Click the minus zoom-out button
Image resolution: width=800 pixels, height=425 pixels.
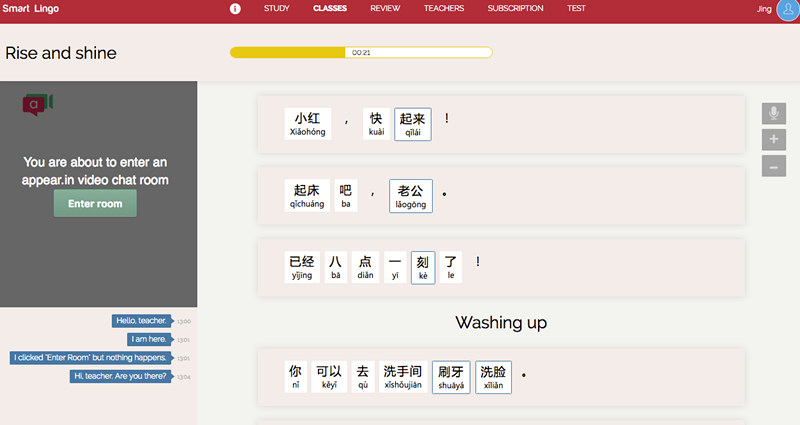click(773, 166)
